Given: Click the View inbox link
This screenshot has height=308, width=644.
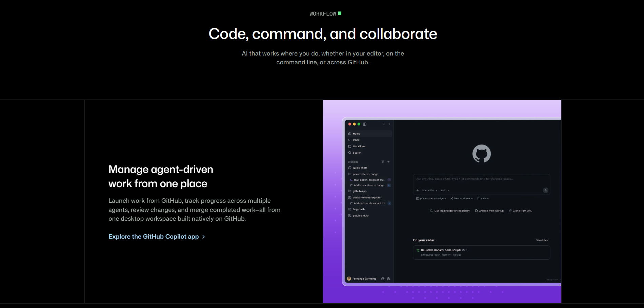Looking at the screenshot, I should 542,240.
